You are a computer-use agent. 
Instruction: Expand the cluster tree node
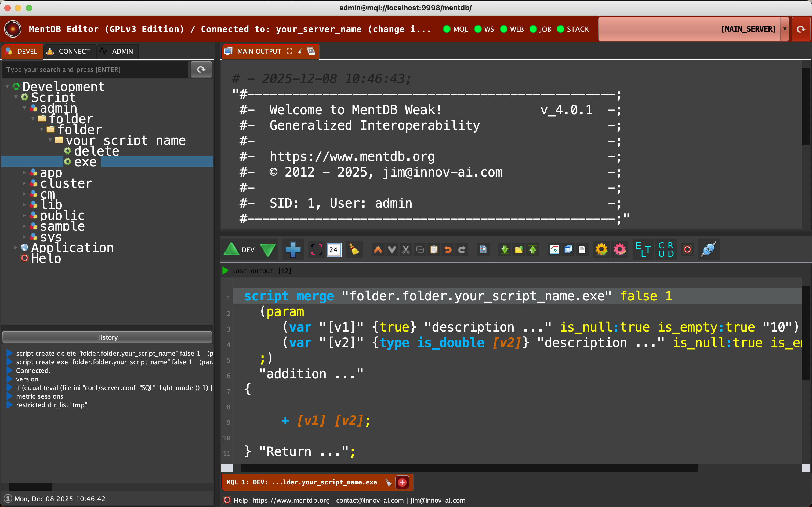point(24,183)
